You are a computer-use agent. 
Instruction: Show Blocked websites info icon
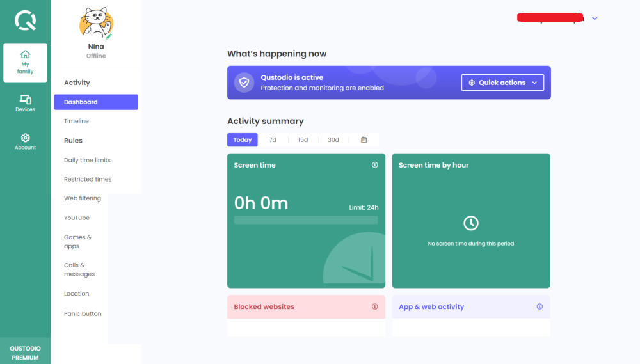click(374, 306)
